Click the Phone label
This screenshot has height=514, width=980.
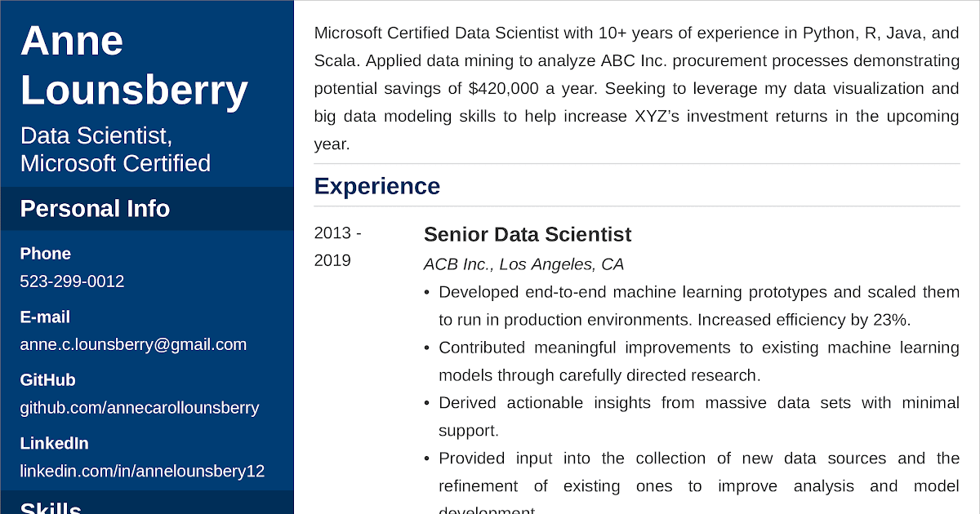click(46, 254)
